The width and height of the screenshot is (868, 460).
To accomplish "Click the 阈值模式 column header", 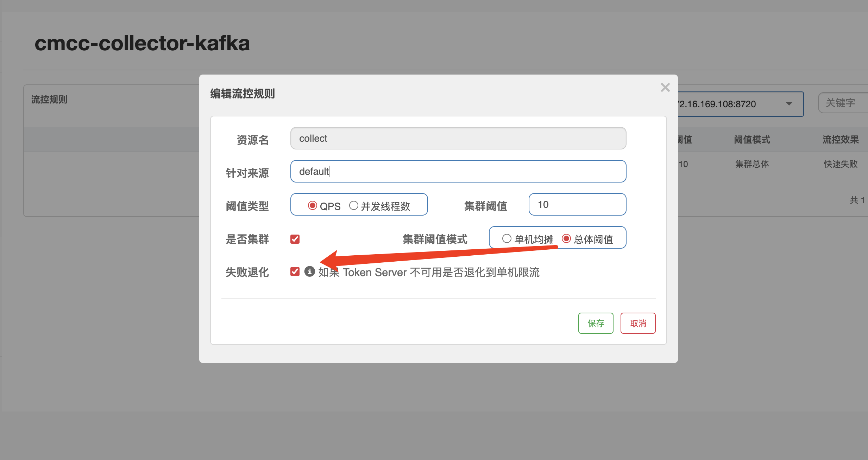I will click(752, 140).
